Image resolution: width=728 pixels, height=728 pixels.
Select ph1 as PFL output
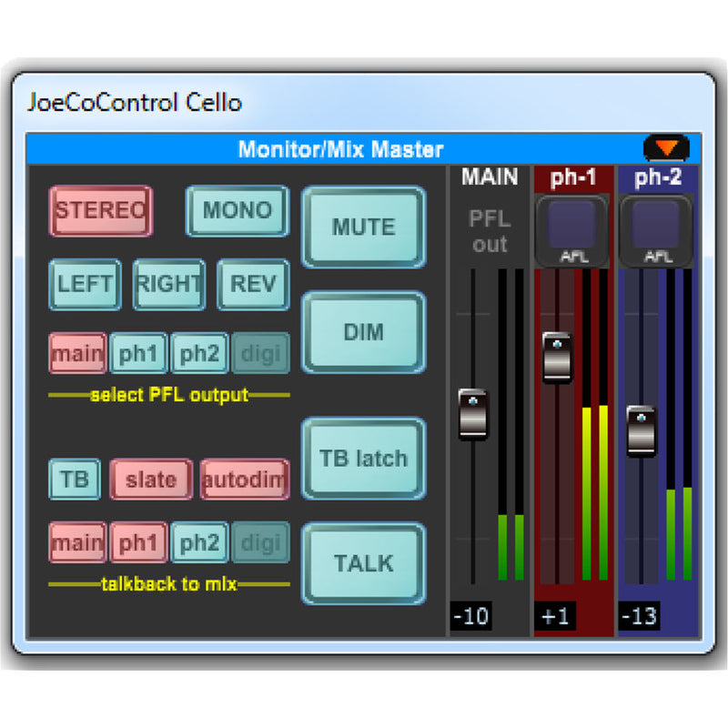138,353
